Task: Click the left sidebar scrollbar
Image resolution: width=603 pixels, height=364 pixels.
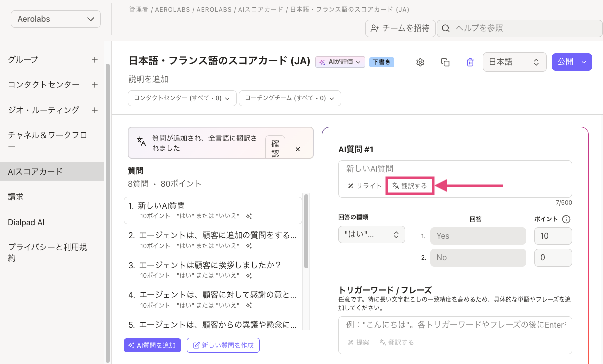Action: tap(107, 212)
